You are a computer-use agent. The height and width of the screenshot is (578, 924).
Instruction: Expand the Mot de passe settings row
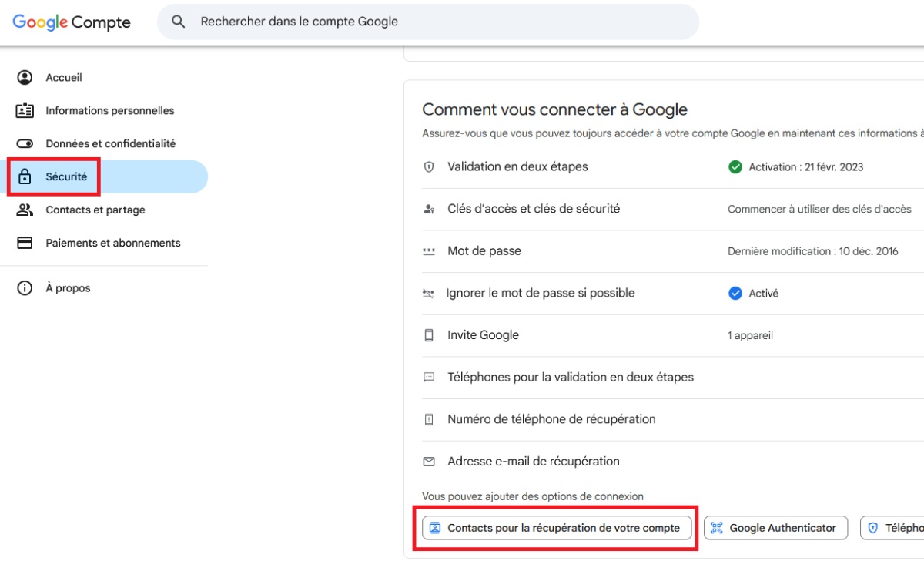pyautogui.click(x=484, y=250)
